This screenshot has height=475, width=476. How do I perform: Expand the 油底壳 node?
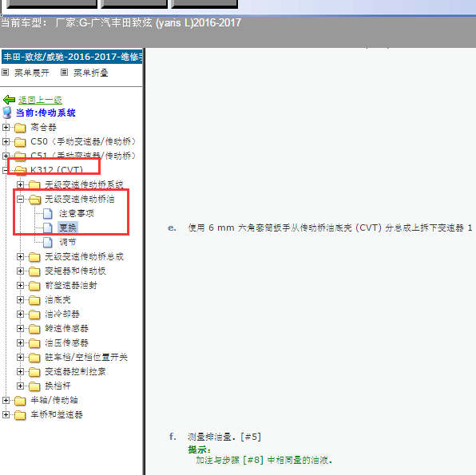[x=20, y=299]
